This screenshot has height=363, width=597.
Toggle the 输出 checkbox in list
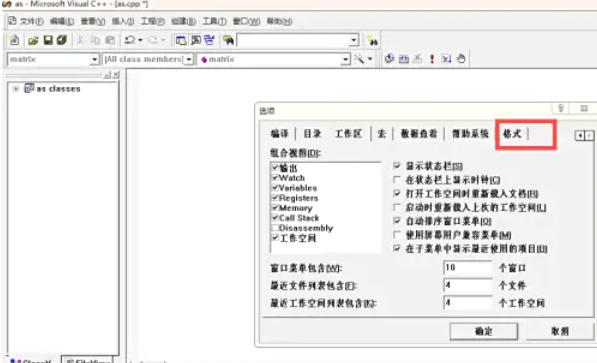point(275,167)
